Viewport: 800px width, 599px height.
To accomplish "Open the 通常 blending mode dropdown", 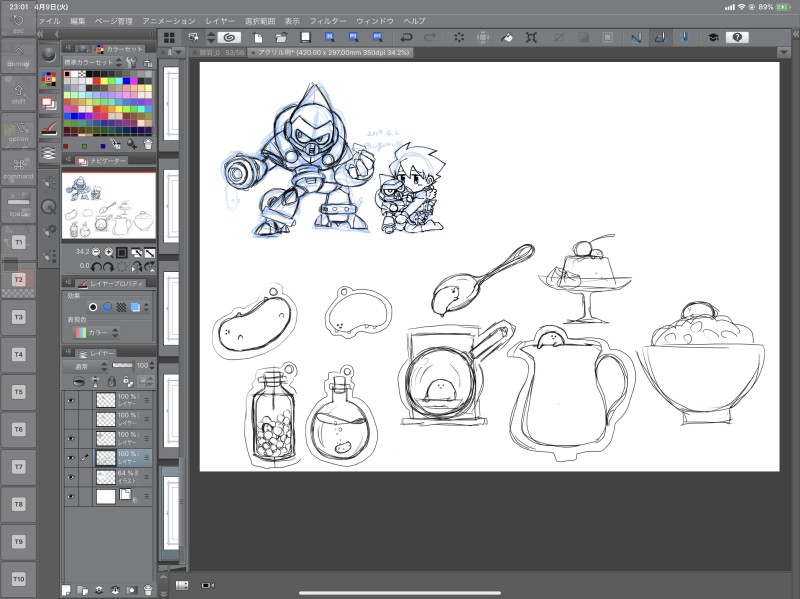I will (x=87, y=366).
